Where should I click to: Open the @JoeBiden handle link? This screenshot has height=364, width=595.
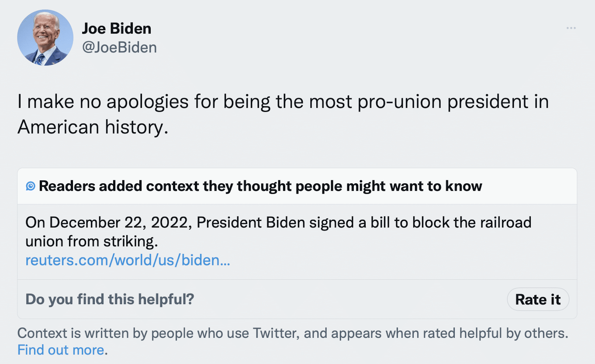click(119, 47)
